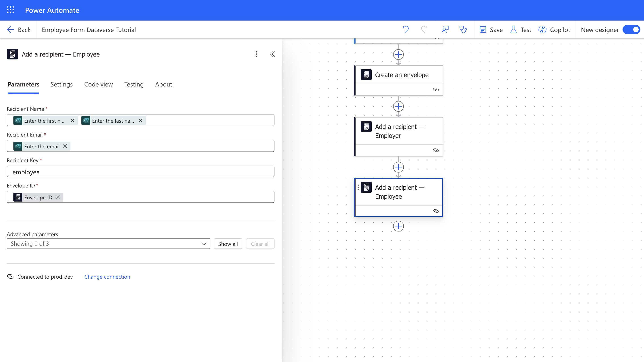Select the Create an envelope action card

401,75
